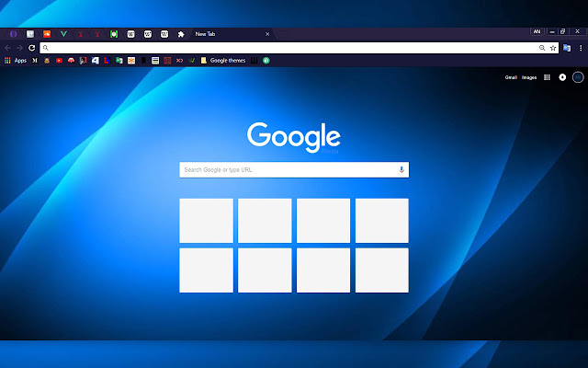The image size is (588, 368).
Task: Reload the page with the refresh icon
Action: [32, 48]
